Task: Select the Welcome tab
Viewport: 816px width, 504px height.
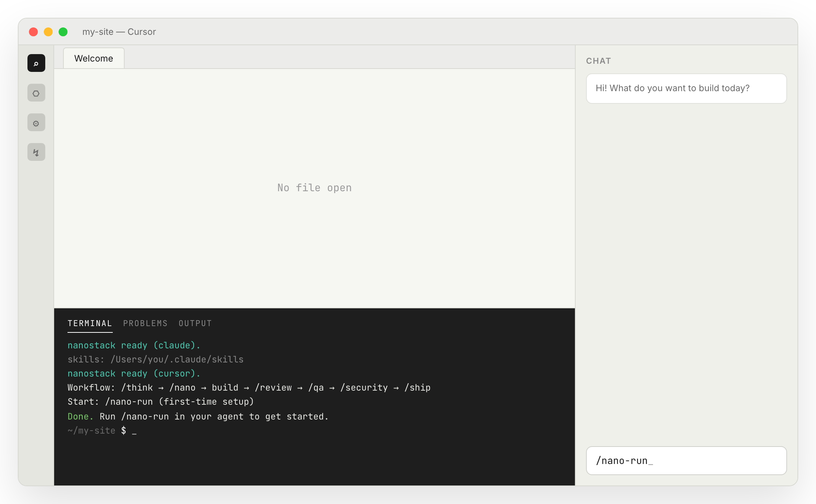Action: click(93, 58)
